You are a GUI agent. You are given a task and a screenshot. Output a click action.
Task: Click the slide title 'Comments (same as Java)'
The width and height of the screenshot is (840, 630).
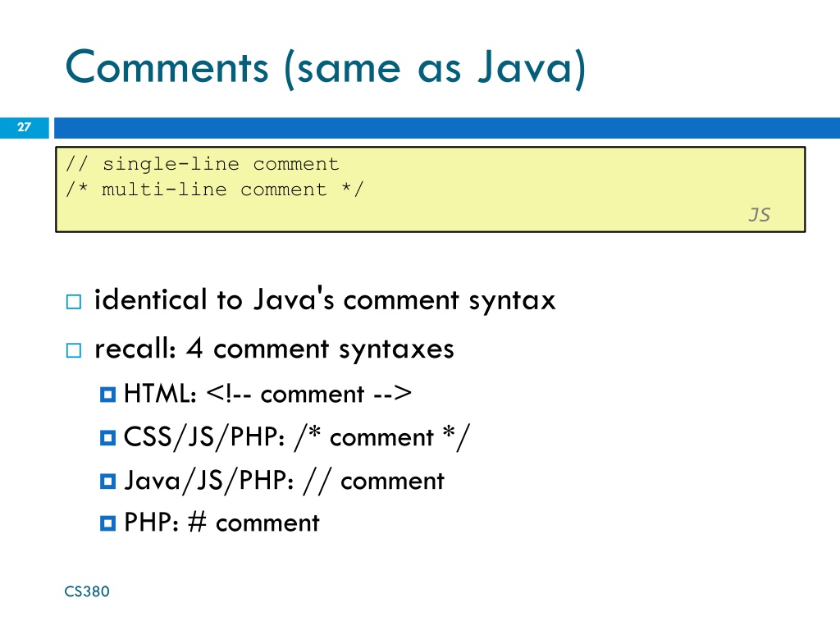coord(326,69)
